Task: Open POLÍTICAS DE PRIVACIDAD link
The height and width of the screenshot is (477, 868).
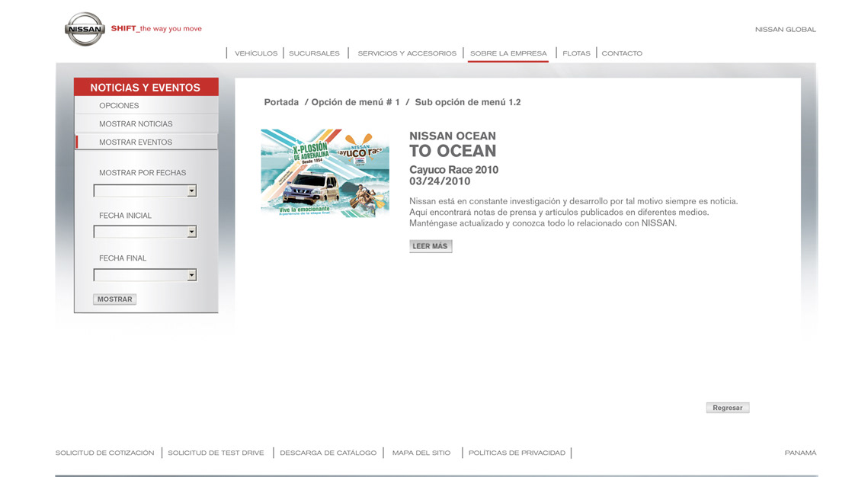Action: [517, 453]
